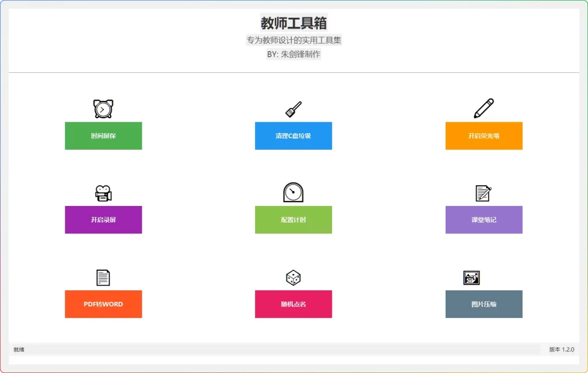Open the 课堂笔记 classroom notes

[x=484, y=220]
